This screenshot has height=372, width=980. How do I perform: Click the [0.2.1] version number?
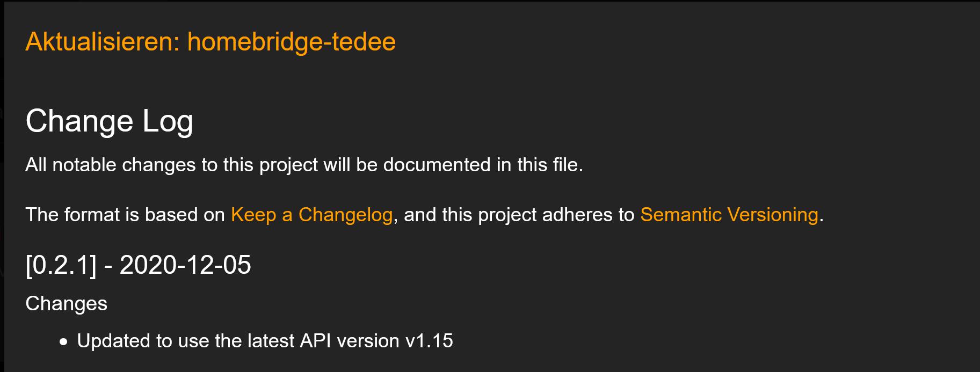click(61, 265)
